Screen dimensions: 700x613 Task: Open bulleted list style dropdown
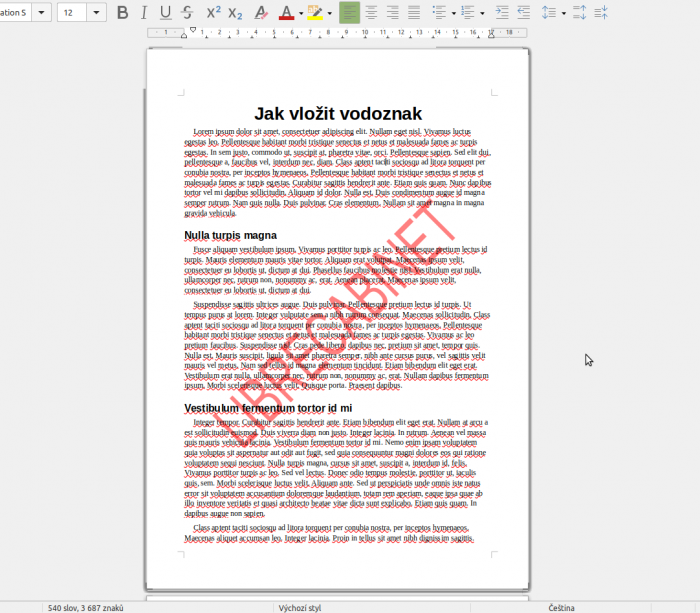[x=454, y=13]
